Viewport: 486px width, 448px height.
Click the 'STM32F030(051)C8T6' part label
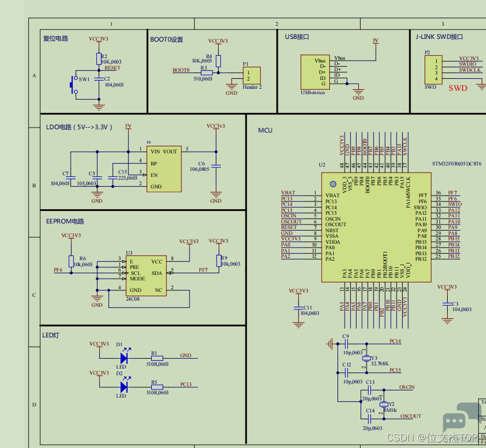tap(457, 164)
